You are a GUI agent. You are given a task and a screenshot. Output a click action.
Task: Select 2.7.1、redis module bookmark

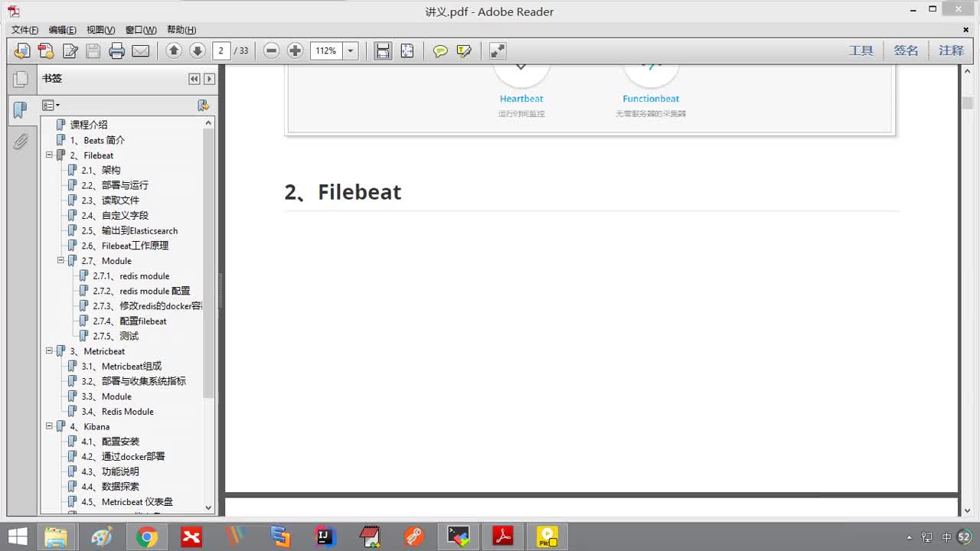131,276
